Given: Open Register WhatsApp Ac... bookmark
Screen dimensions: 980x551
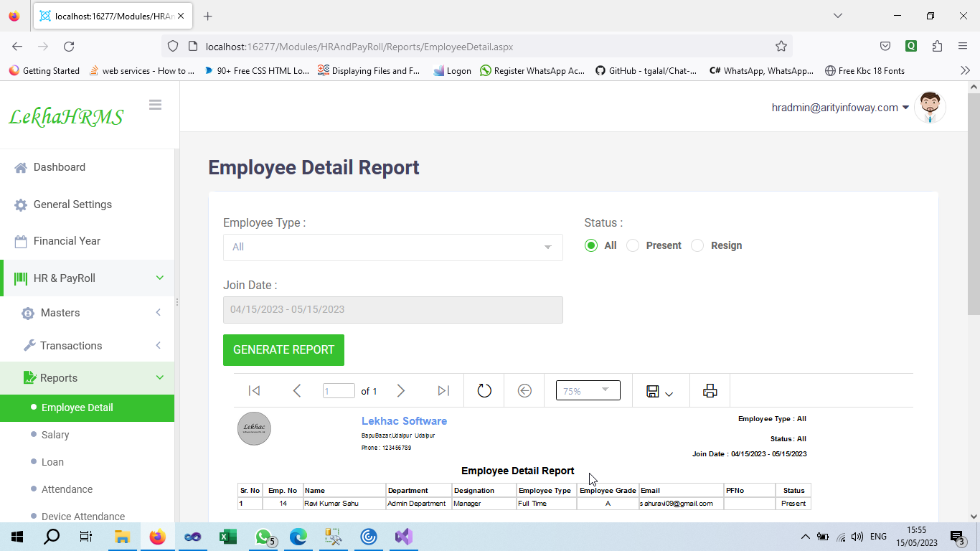Looking at the screenshot, I should click(x=532, y=71).
